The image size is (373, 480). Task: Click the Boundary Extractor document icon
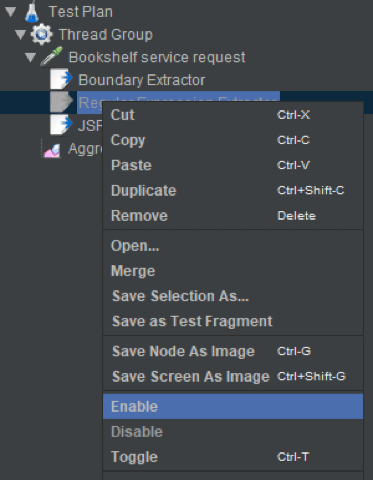(61, 79)
